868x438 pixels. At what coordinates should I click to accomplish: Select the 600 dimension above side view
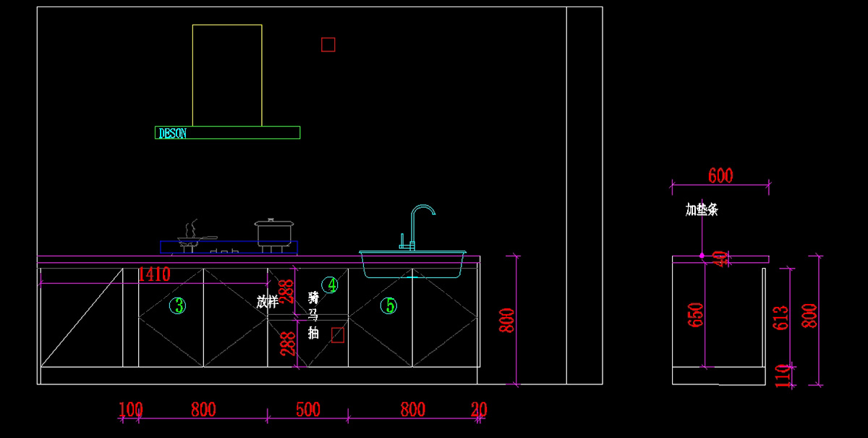click(x=720, y=176)
